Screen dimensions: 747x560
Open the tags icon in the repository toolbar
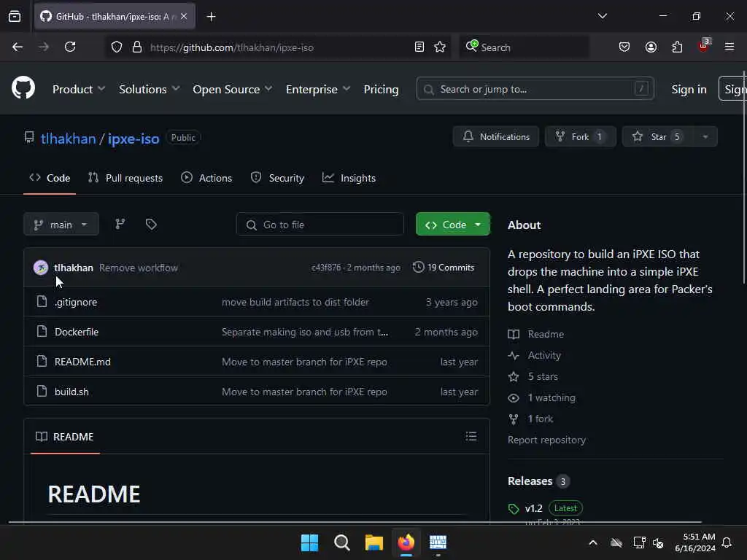151,224
